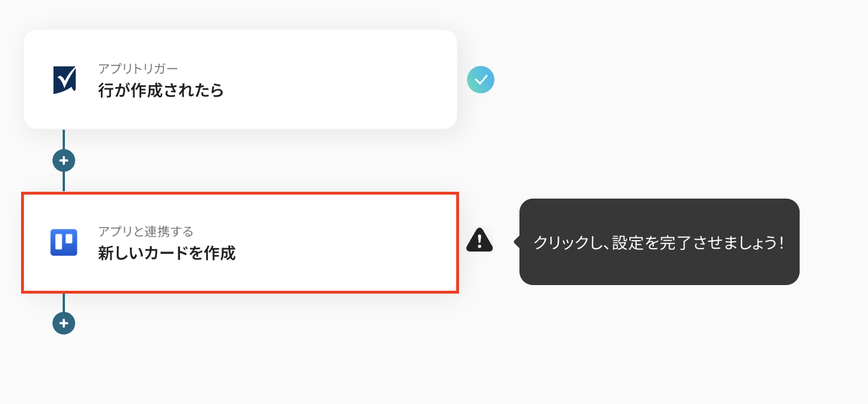
Task: Click the tooltip's left-pointing arrow tip
Action: point(517,242)
